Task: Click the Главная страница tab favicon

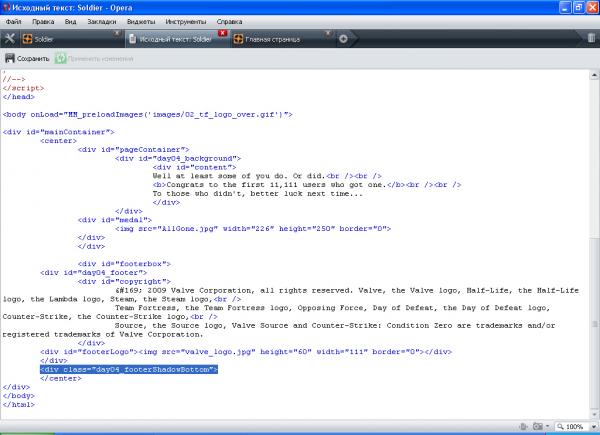Action: tap(238, 39)
